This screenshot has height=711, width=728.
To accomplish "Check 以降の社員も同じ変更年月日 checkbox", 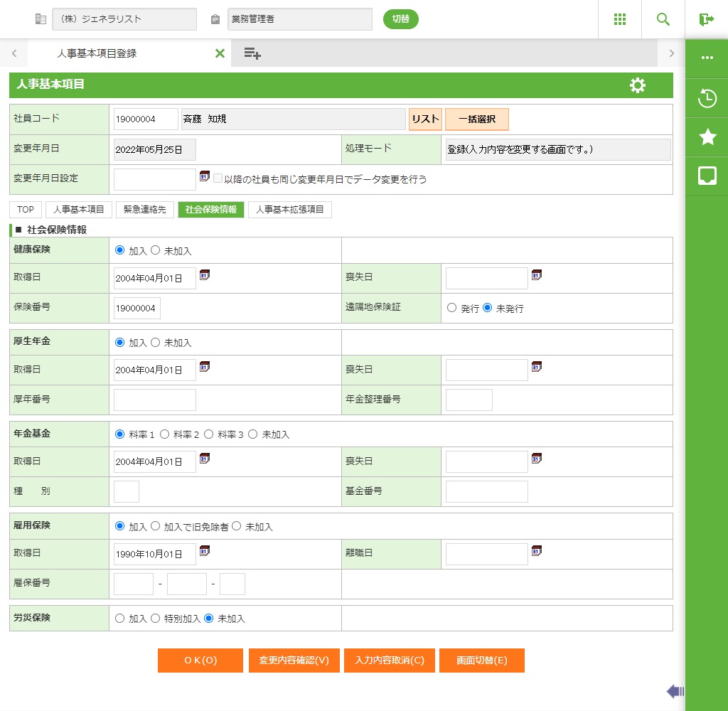I will point(218,179).
